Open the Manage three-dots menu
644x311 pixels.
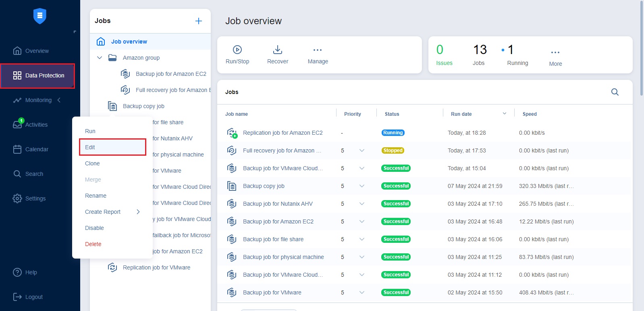[318, 50]
